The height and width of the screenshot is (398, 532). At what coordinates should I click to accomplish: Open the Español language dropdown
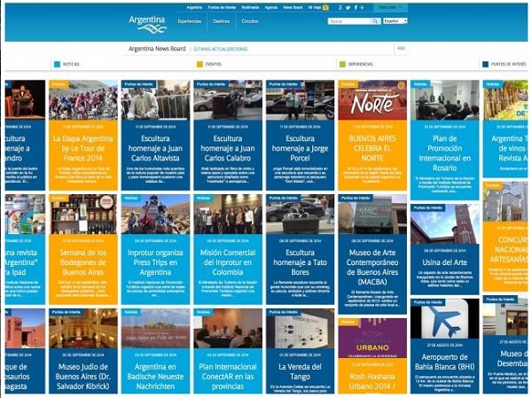pos(395,20)
